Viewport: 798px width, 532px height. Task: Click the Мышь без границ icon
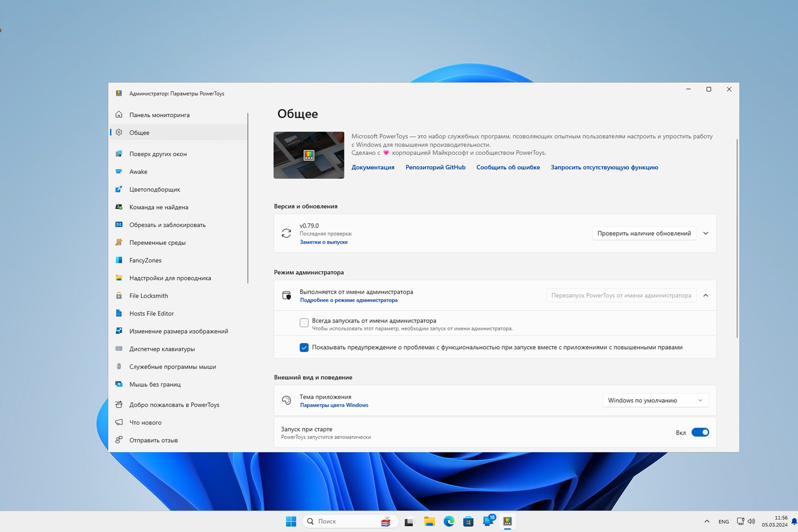click(x=119, y=384)
